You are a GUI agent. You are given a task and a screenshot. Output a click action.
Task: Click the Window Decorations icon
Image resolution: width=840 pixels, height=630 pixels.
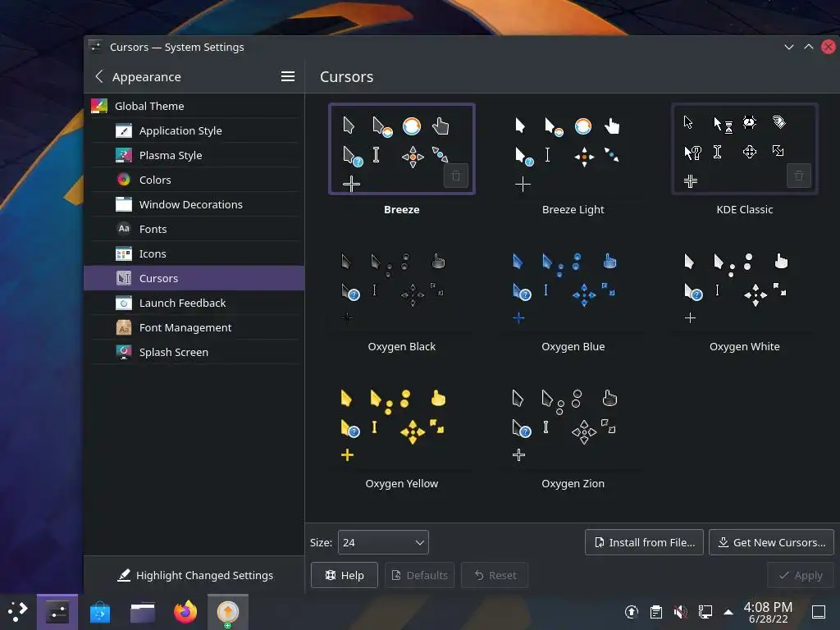[x=124, y=204]
